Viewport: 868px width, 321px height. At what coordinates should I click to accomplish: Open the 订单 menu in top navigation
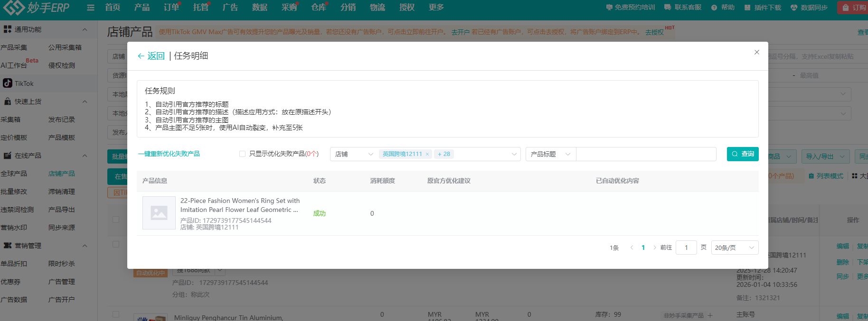pyautogui.click(x=171, y=8)
